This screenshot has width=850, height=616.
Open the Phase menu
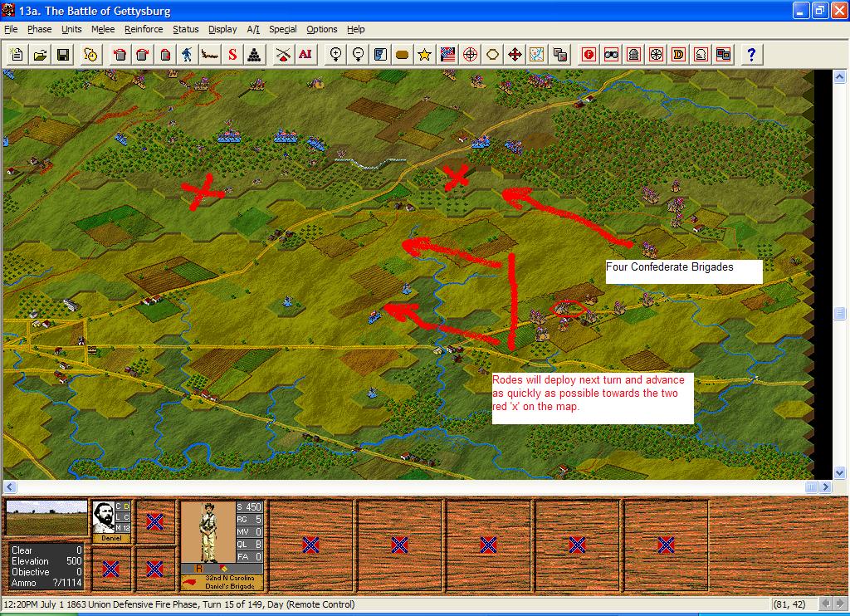click(40, 29)
